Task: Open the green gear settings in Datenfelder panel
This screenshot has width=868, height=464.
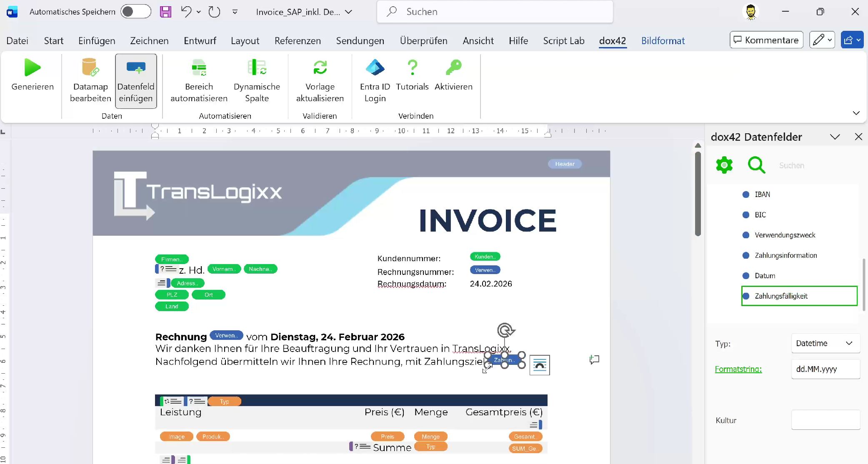Action: [x=724, y=165]
